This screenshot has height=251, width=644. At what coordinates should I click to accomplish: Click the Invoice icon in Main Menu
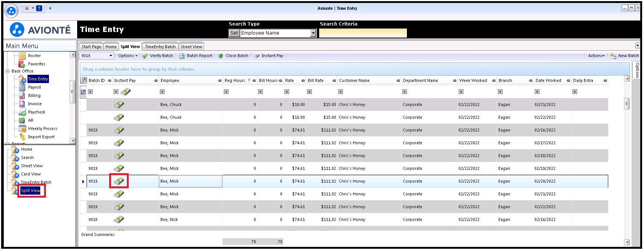point(22,104)
